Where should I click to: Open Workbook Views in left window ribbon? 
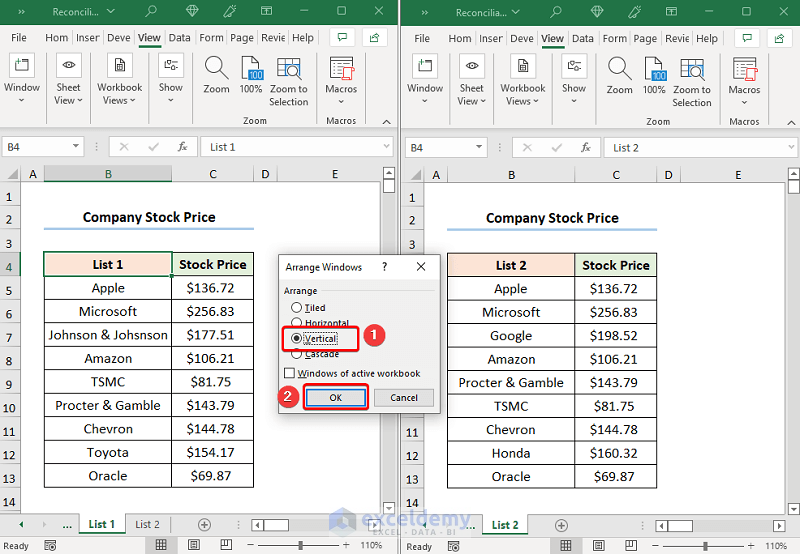(x=119, y=79)
